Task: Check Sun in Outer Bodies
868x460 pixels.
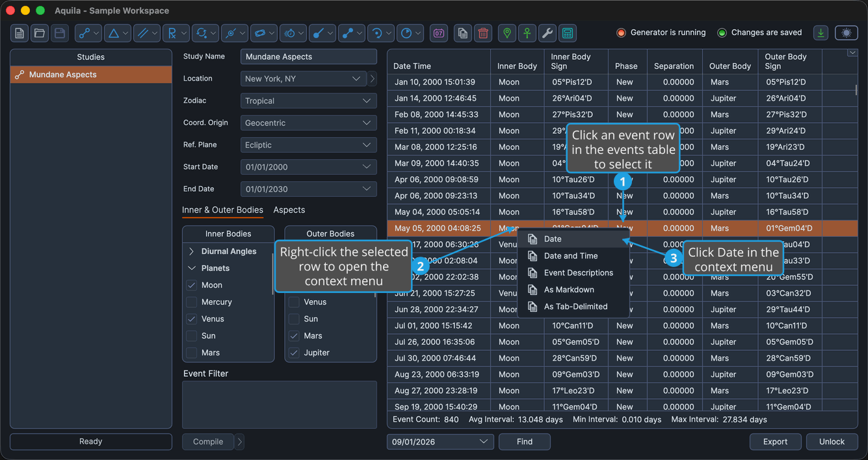Action: pos(294,319)
